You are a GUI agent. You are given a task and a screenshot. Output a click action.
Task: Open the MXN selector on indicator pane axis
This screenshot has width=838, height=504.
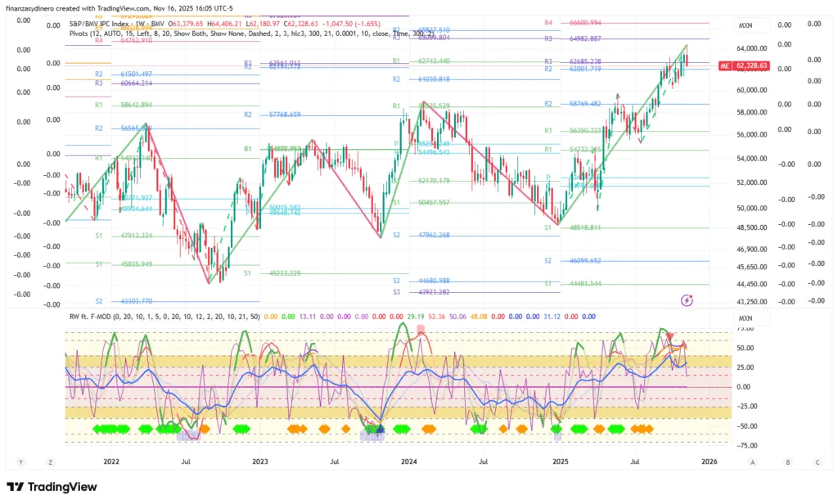(745, 317)
